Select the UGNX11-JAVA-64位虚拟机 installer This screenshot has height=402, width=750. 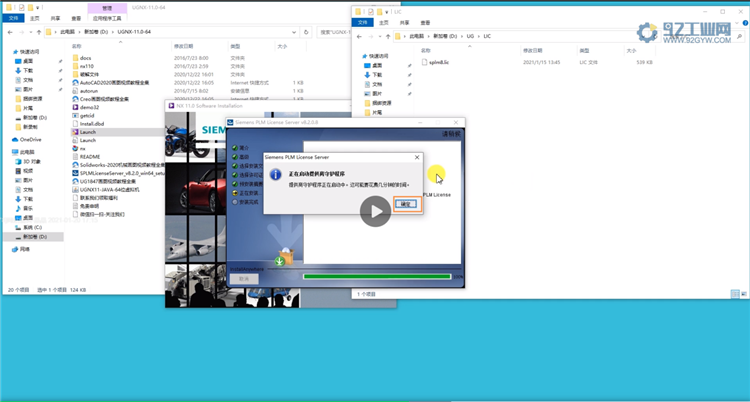tap(110, 190)
